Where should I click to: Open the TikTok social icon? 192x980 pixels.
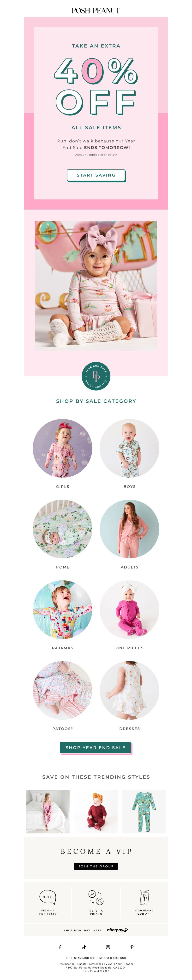tap(84, 947)
